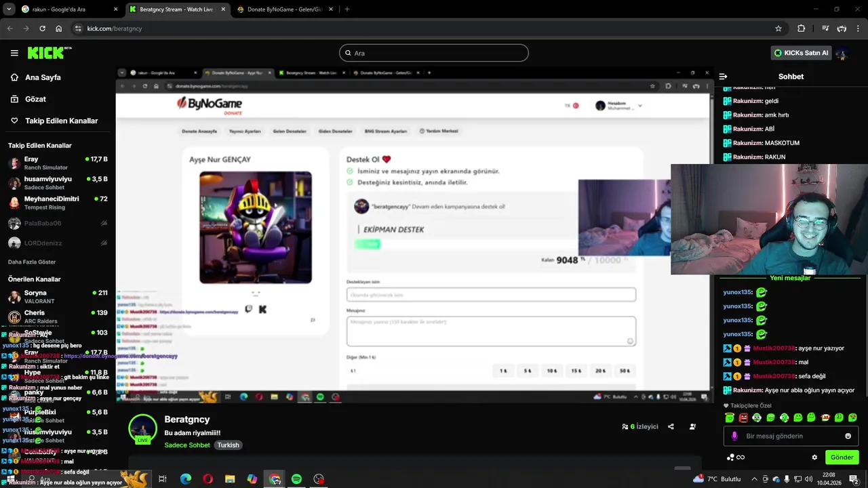Click the purple microphone icon in chat input
This screenshot has height=488, width=868.
click(734, 436)
